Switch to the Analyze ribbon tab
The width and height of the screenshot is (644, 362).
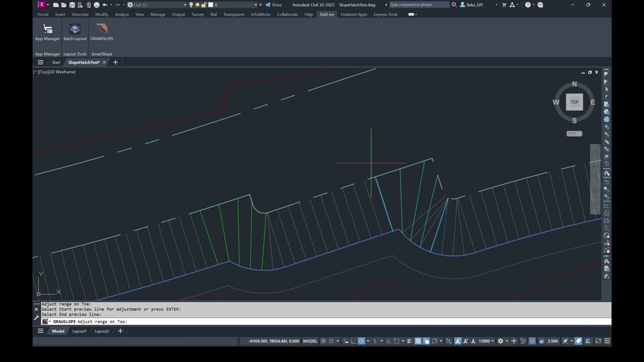pyautogui.click(x=122, y=15)
